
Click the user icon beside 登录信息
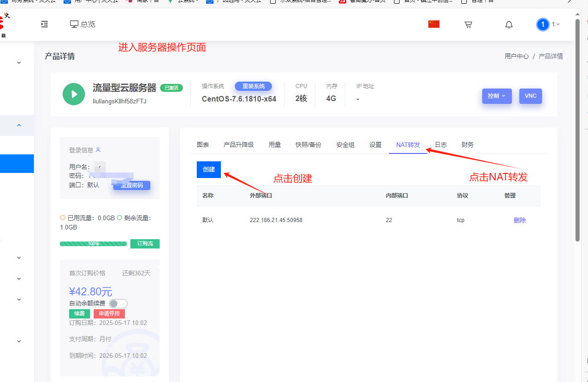(98, 150)
